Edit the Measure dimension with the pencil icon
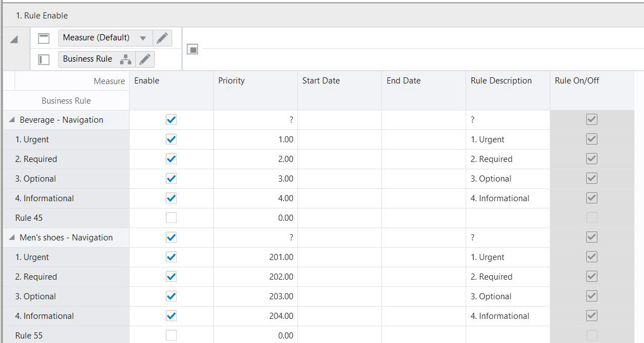The image size is (644, 343). pos(162,37)
